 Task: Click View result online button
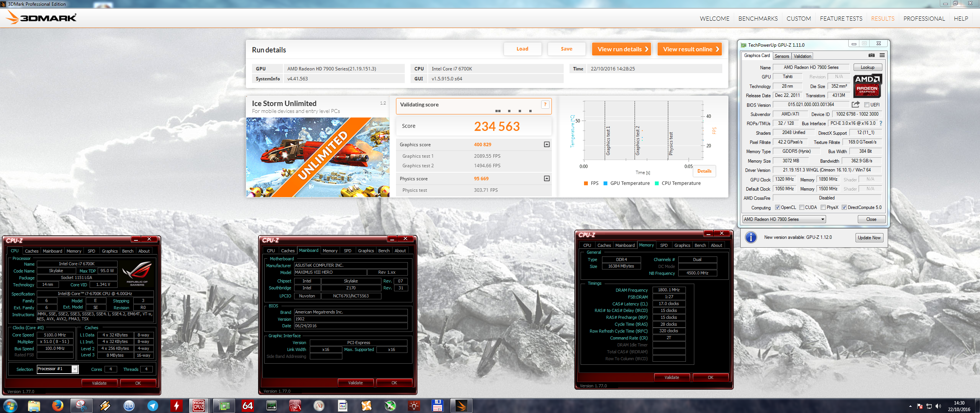point(690,49)
